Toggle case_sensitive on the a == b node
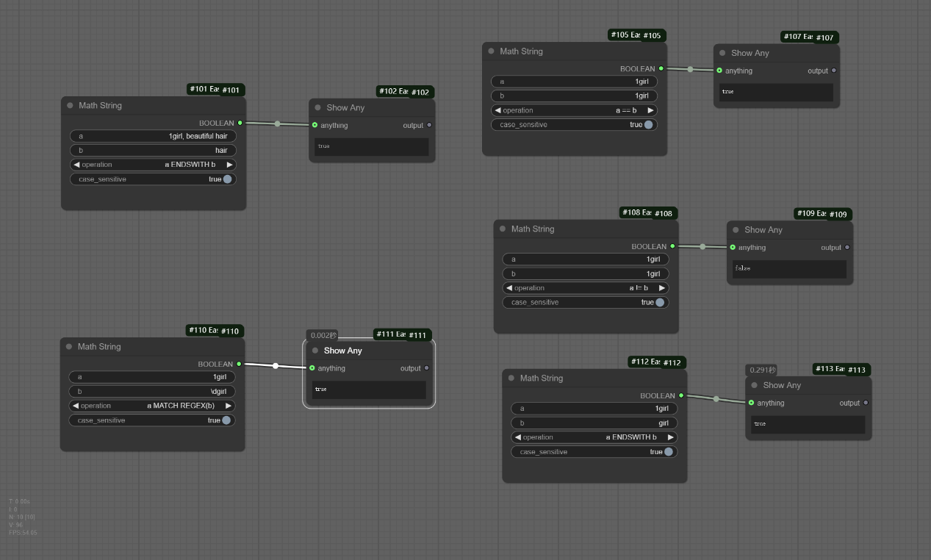931x560 pixels. tap(648, 125)
